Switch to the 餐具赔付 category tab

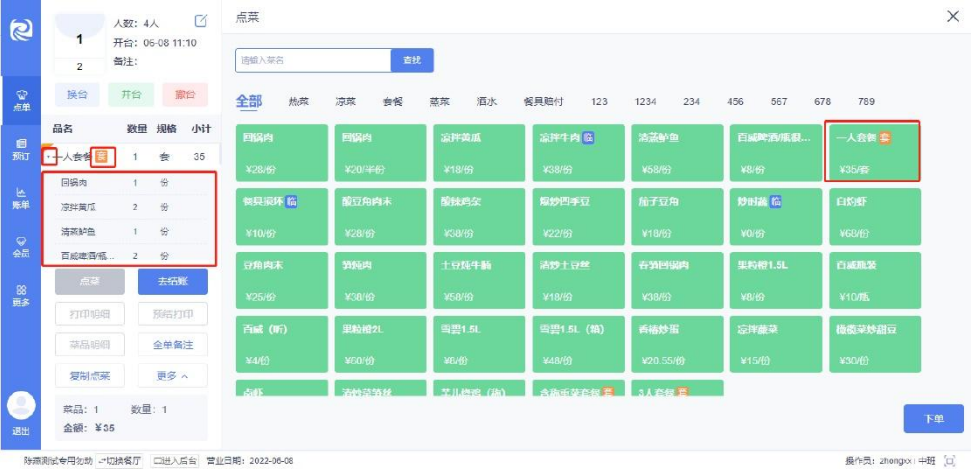coord(543,102)
